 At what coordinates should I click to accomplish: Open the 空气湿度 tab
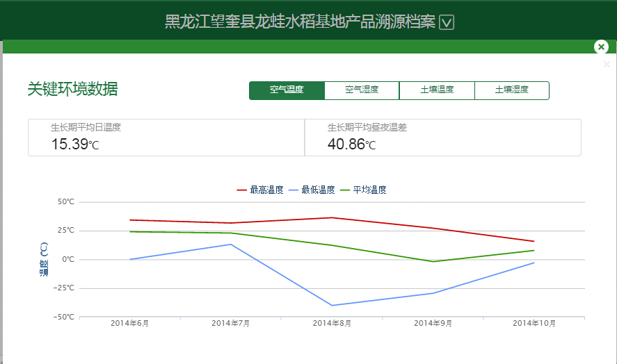pos(362,90)
